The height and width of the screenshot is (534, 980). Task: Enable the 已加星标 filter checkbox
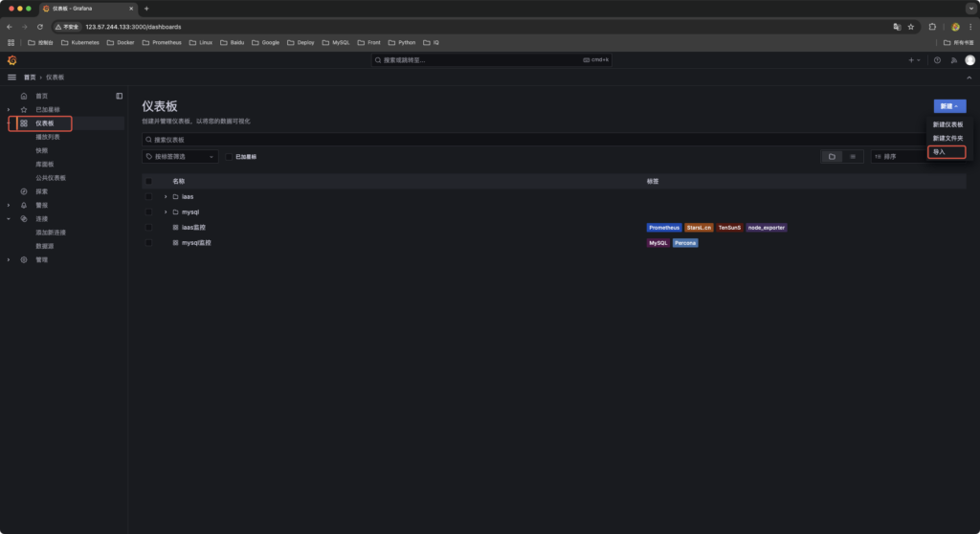pos(230,156)
